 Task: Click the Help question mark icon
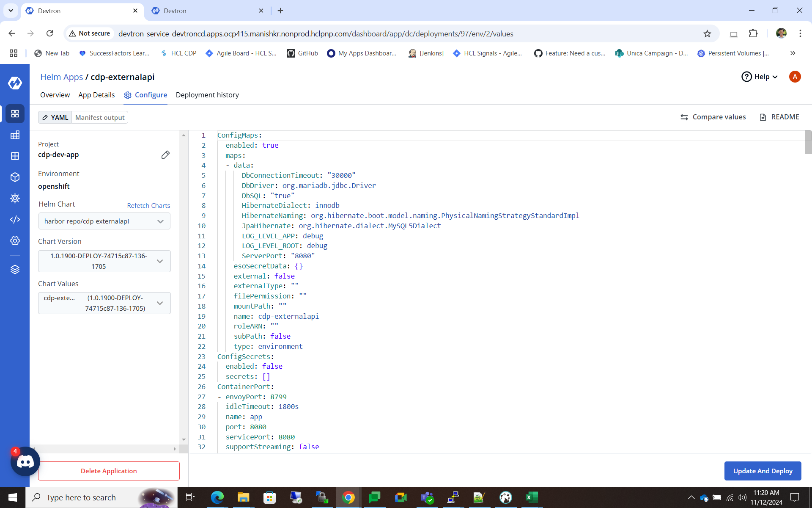point(747,77)
